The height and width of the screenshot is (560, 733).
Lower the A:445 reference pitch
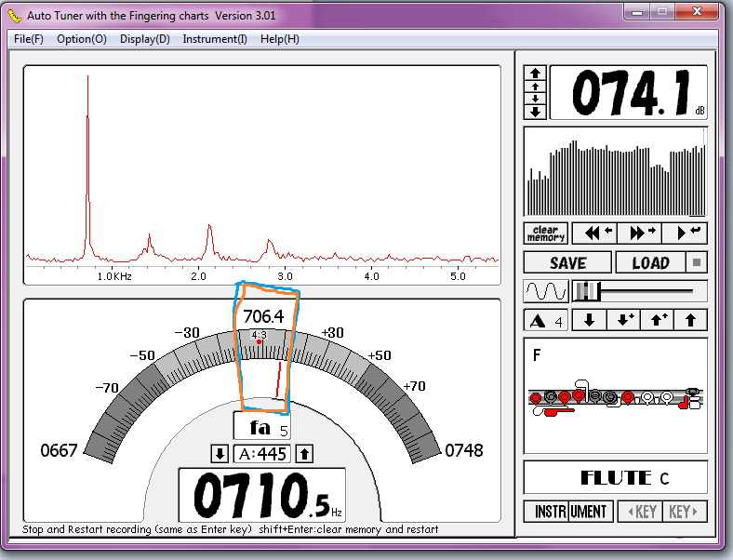[220, 454]
